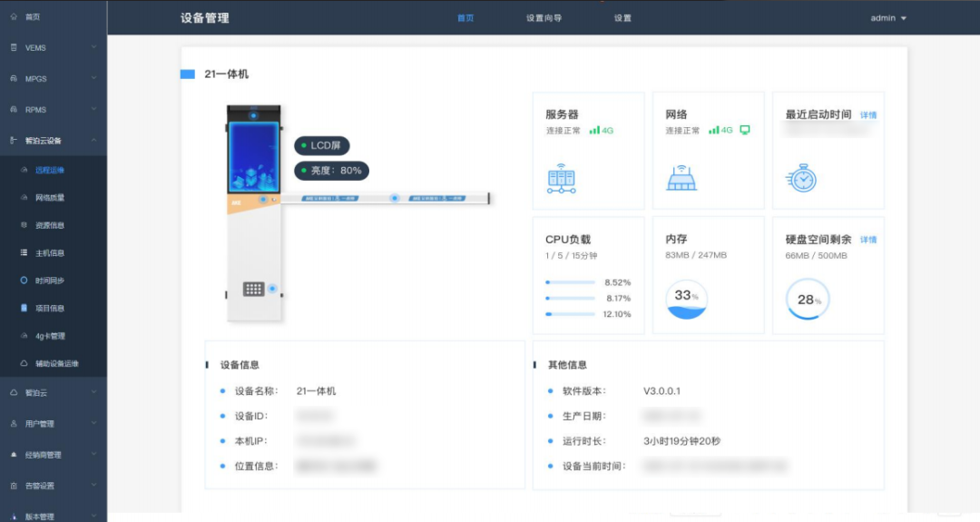Click the 4G signal indicator in the 服务器 card
The height and width of the screenshot is (522, 980).
pos(602,130)
